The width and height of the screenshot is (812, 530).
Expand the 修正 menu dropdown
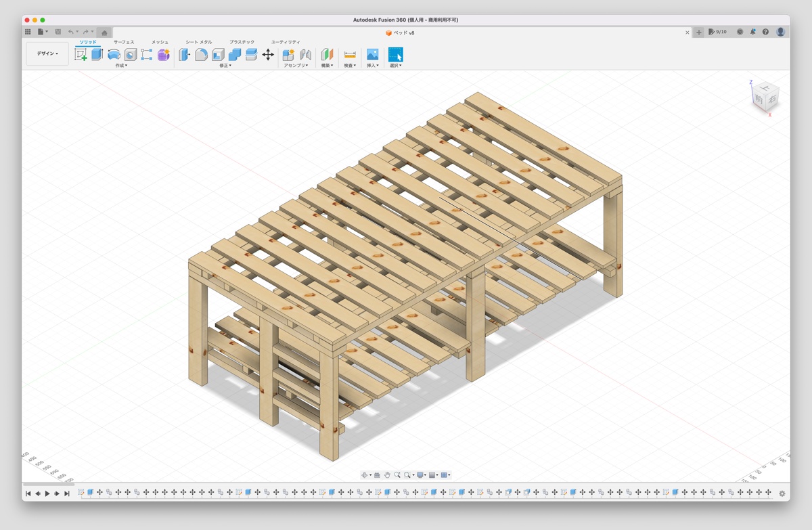point(225,66)
